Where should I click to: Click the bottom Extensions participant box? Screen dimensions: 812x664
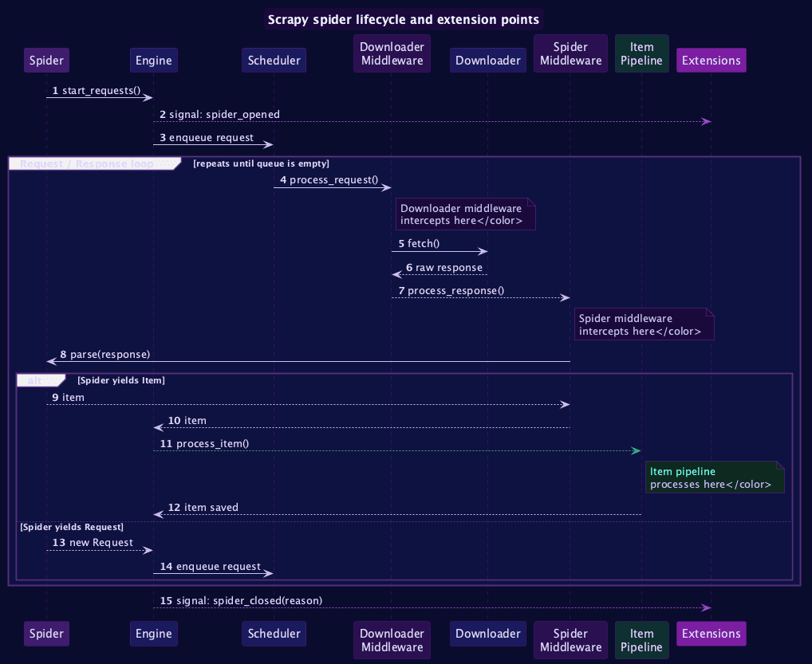711,634
